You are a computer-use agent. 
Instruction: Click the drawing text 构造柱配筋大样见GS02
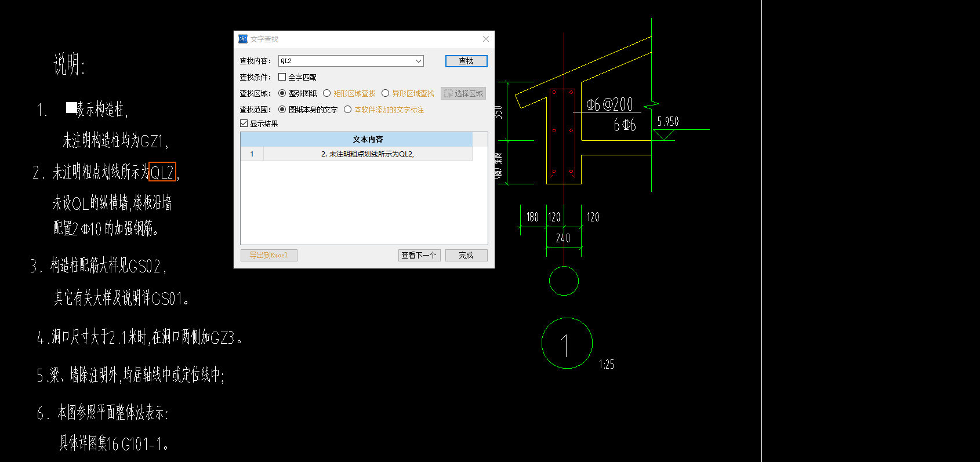click(x=108, y=266)
